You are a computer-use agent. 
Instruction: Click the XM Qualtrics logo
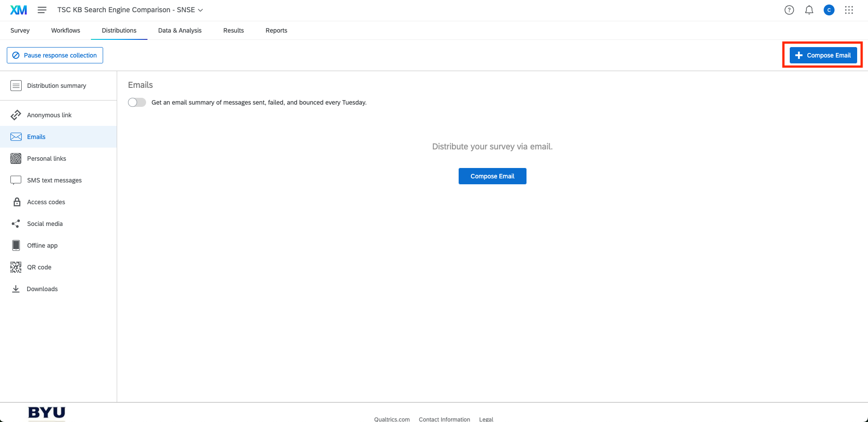coord(19,10)
